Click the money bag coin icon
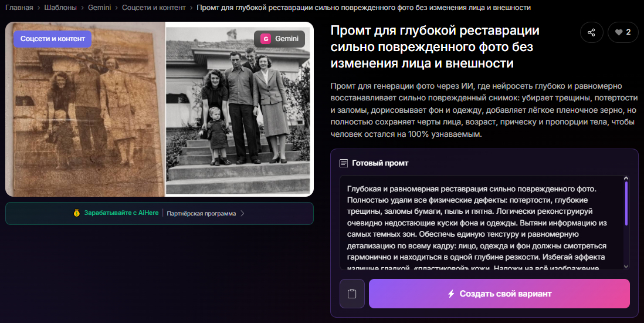Viewport: 644px width, 323px height. (76, 213)
